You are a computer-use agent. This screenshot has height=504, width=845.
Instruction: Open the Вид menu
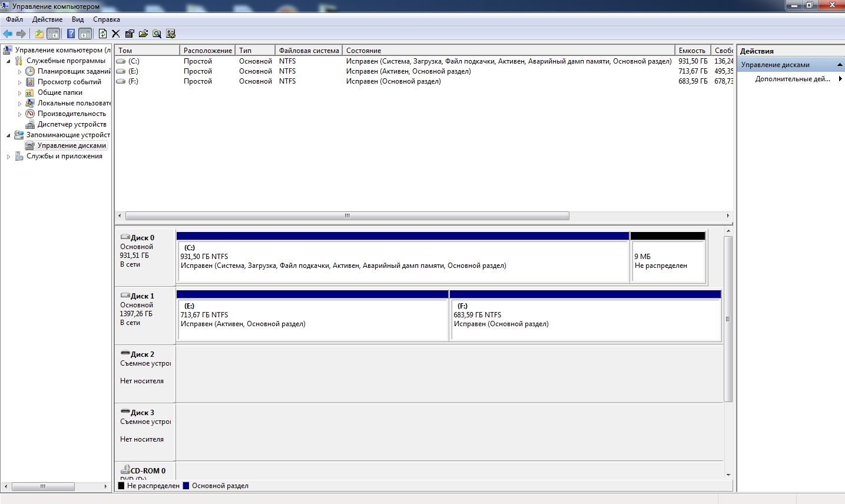pyautogui.click(x=78, y=19)
